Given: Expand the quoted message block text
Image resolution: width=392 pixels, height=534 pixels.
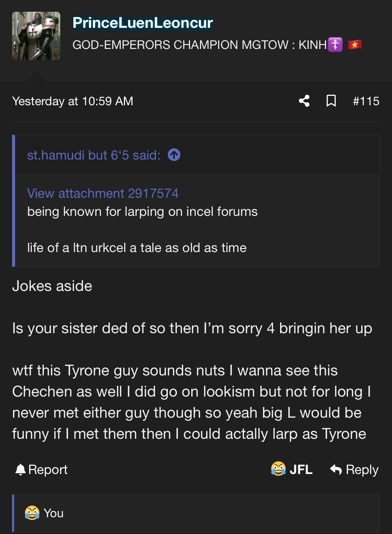Looking at the screenshot, I should pos(142,230).
